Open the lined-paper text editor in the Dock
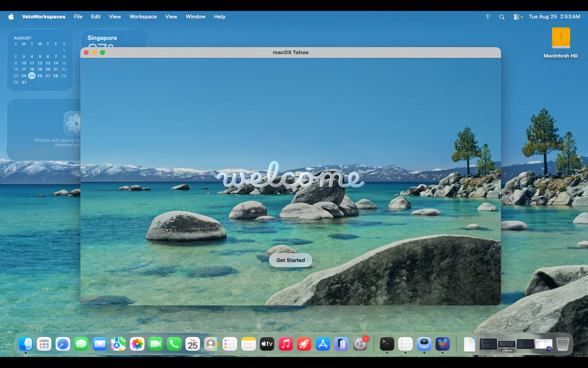588x368 pixels. click(x=405, y=344)
